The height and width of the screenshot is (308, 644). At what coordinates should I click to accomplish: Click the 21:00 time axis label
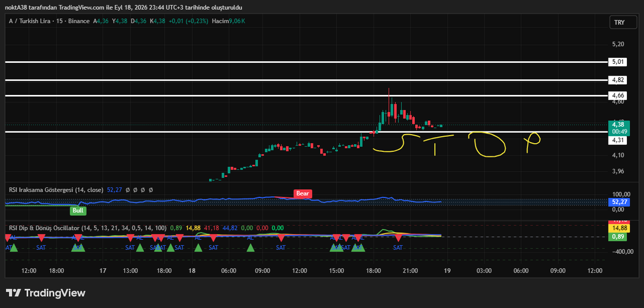point(410,271)
